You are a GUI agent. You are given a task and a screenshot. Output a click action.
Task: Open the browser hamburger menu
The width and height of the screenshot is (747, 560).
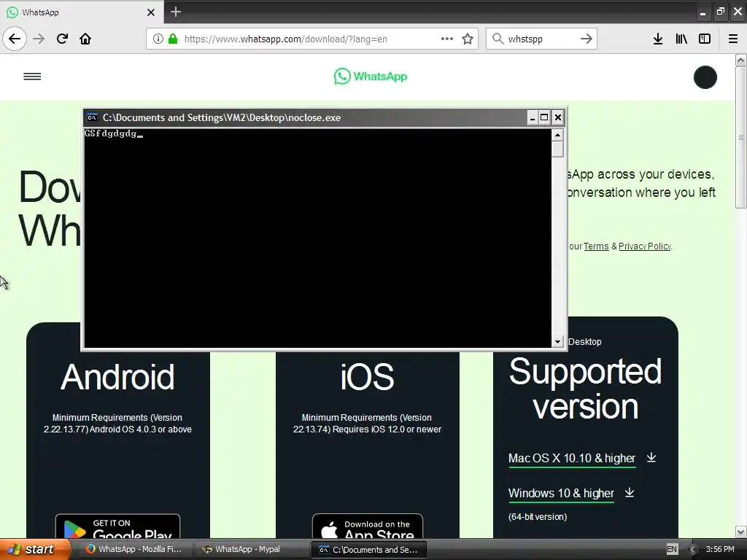click(x=733, y=39)
